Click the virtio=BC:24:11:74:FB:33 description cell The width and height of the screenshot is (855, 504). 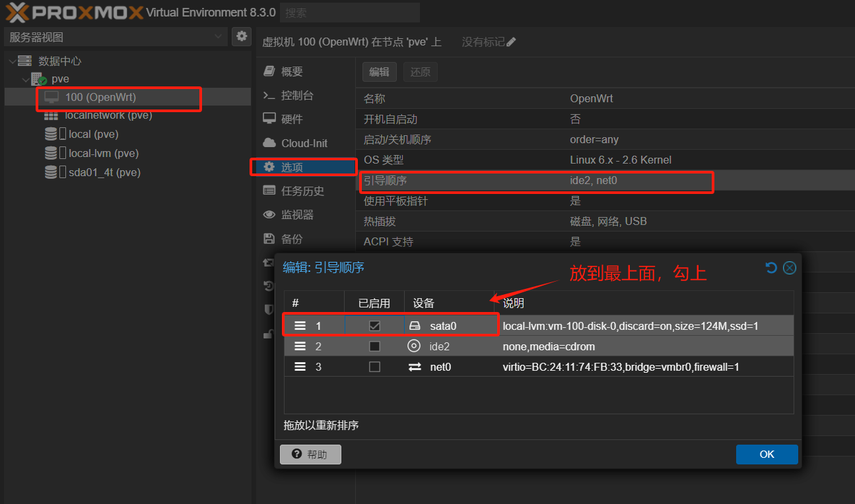coord(645,367)
